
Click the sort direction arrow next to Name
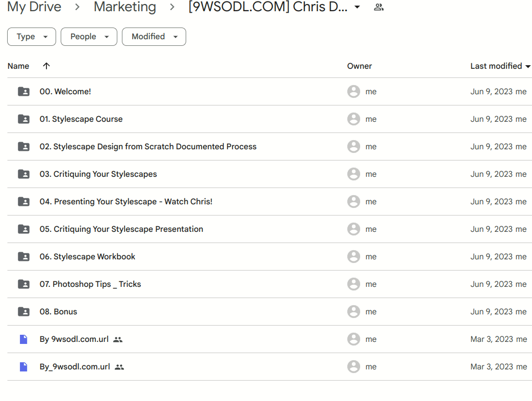click(x=46, y=66)
